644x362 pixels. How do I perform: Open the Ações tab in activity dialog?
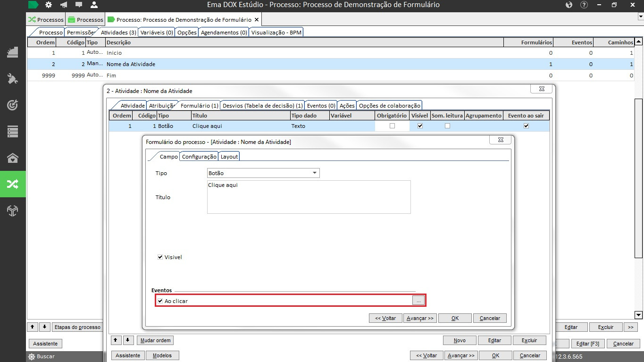tap(347, 106)
